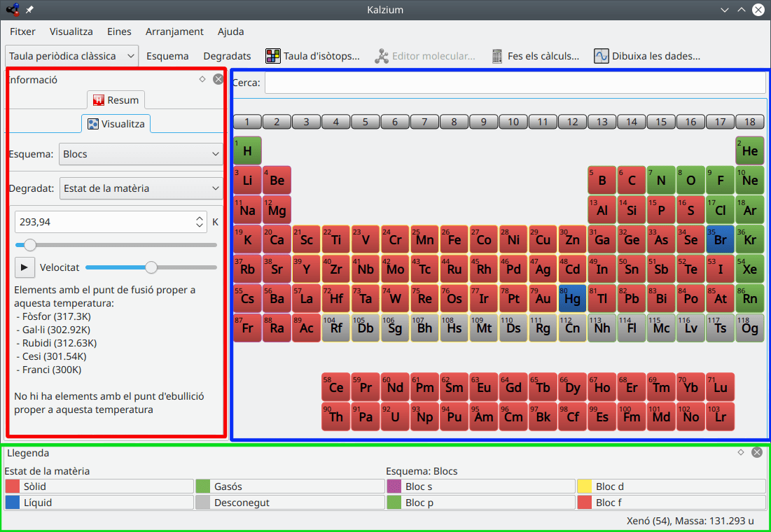Image resolution: width=771 pixels, height=532 pixels.
Task: Open Fes els càlculs calculator tool
Action: (536, 56)
